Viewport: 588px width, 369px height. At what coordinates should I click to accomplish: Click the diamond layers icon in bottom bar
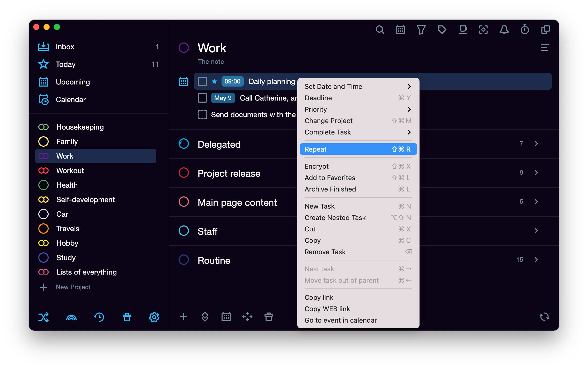click(205, 317)
